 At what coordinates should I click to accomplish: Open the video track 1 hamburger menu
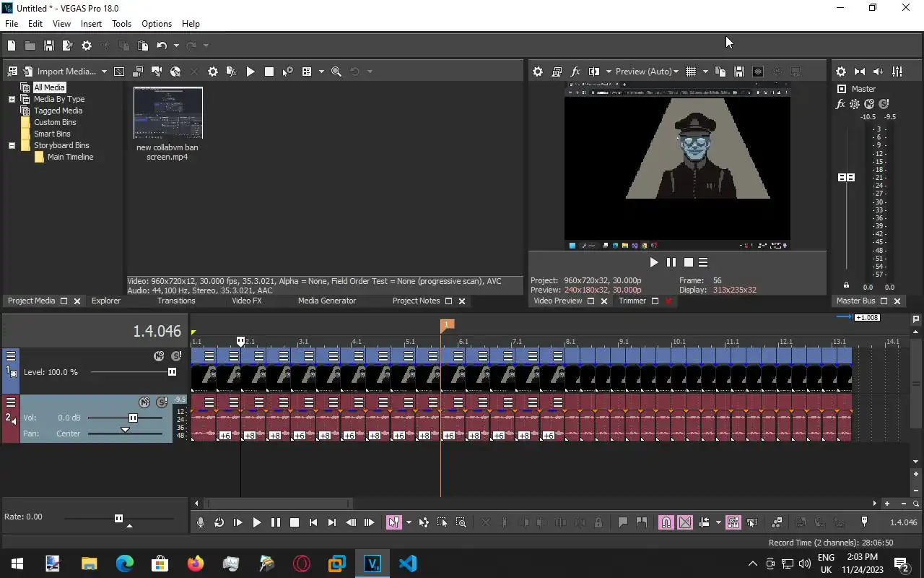[x=11, y=355]
